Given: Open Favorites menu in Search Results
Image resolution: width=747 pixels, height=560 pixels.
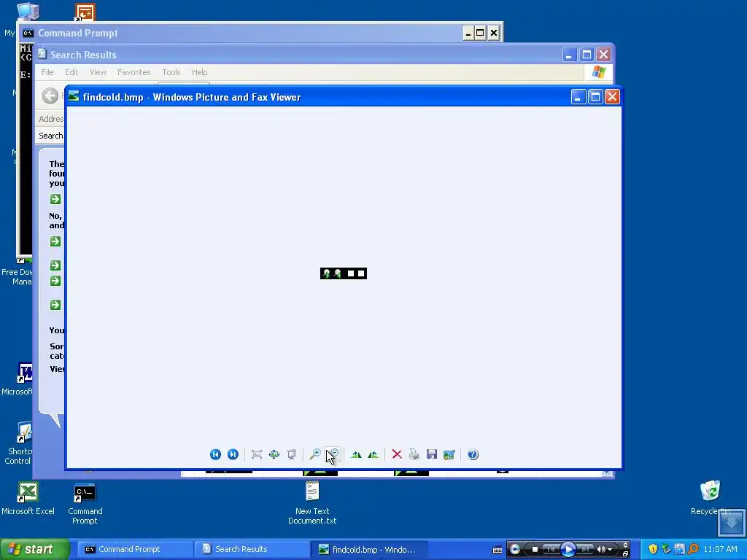Looking at the screenshot, I should tap(134, 72).
